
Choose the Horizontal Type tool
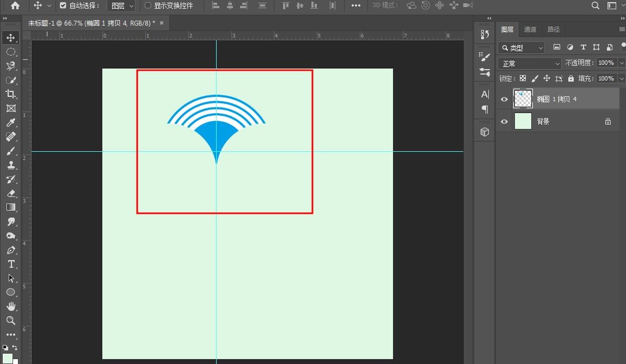click(x=11, y=264)
